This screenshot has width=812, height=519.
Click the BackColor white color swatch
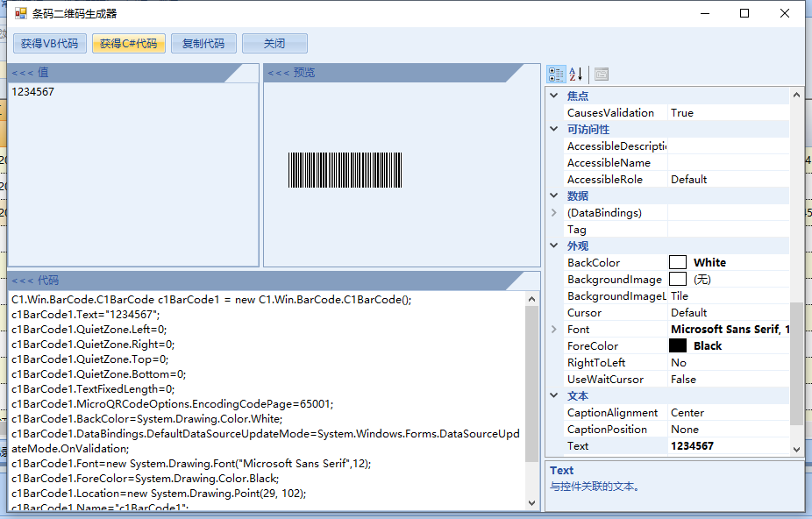(x=677, y=262)
